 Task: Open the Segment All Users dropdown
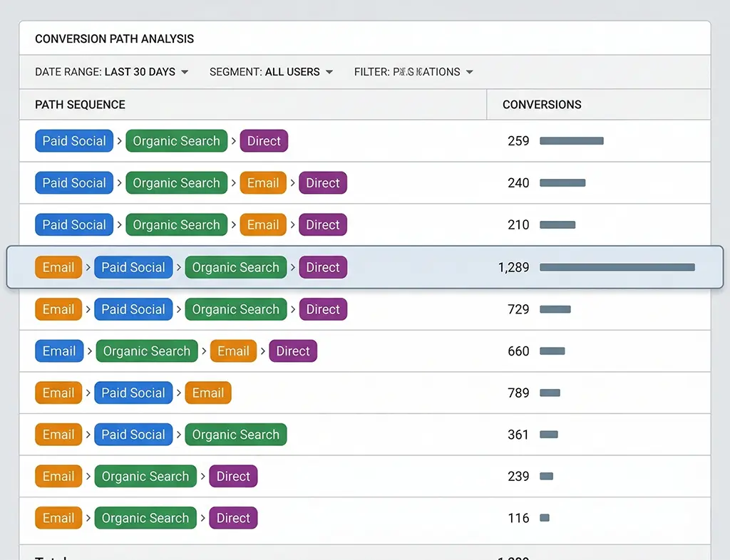271,72
